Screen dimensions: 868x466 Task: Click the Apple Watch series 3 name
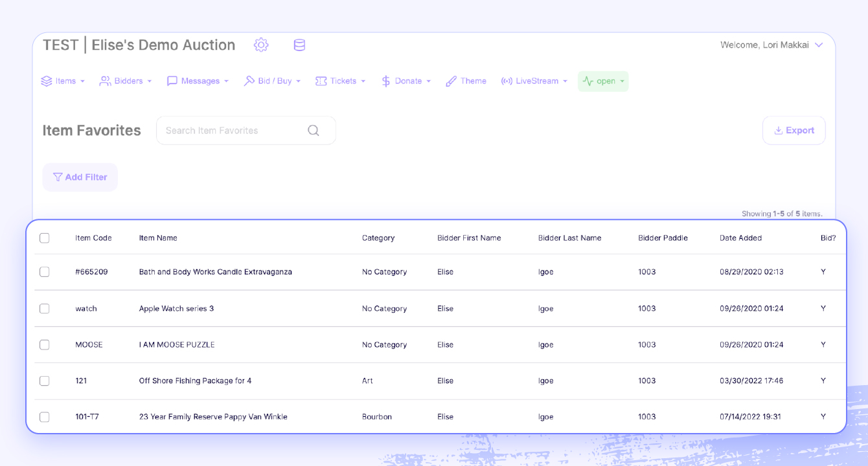point(176,309)
